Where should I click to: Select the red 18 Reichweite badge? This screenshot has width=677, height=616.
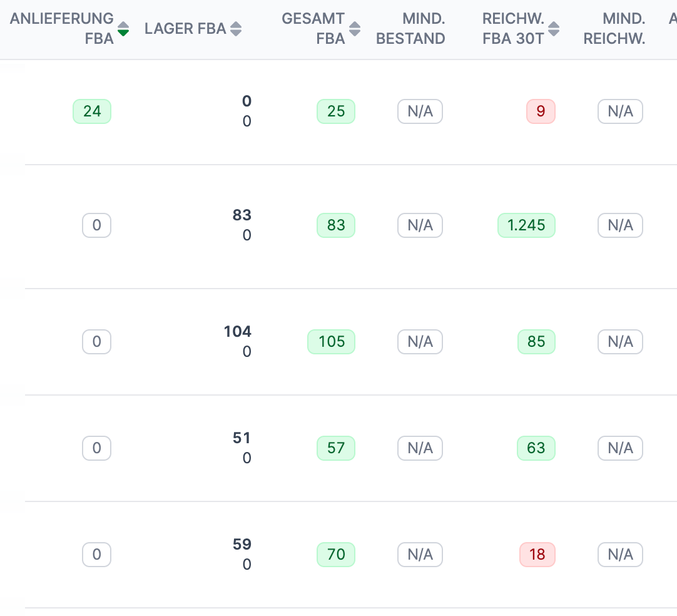pos(537,555)
